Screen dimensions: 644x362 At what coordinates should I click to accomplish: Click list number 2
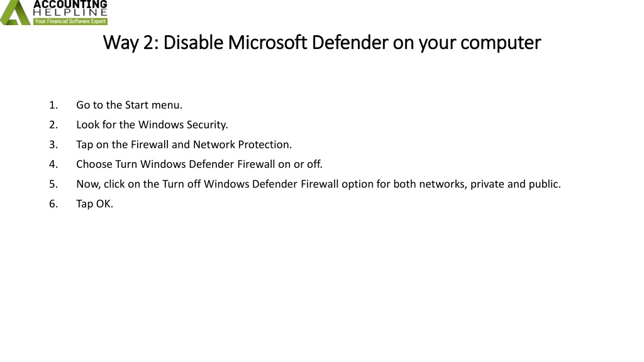(53, 124)
